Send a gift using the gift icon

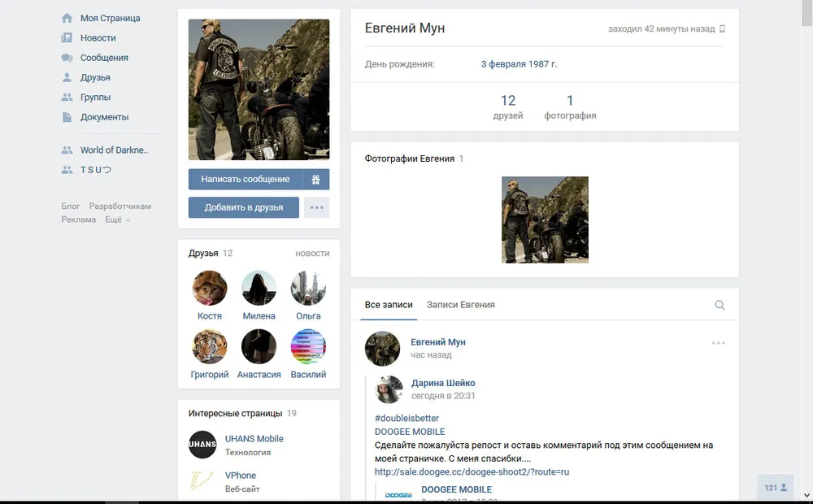(316, 179)
